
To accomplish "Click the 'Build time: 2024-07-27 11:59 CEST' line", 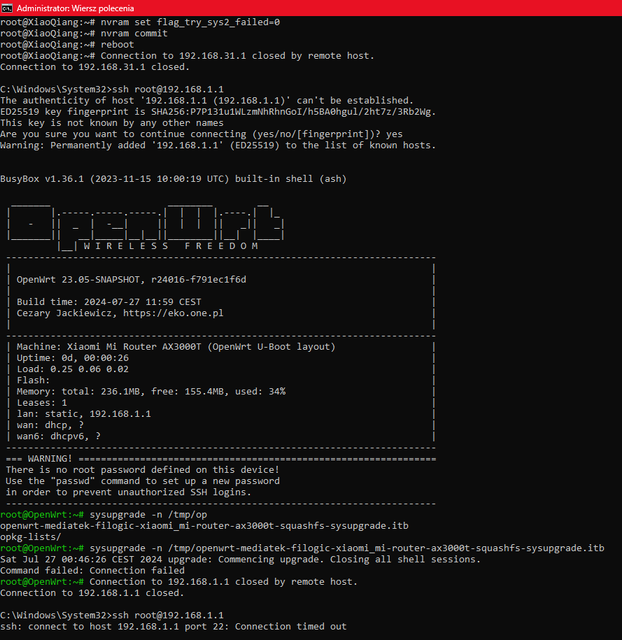I will point(109,302).
